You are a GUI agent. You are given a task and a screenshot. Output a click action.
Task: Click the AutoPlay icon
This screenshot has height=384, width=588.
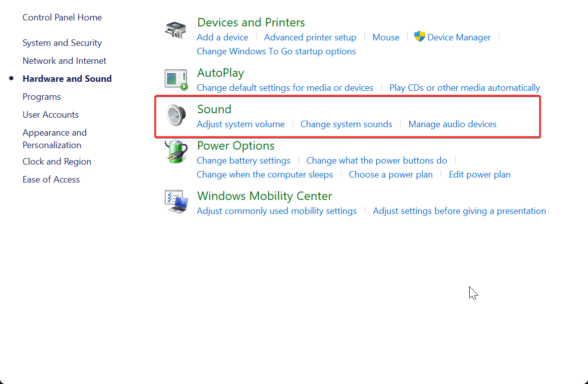(x=176, y=80)
